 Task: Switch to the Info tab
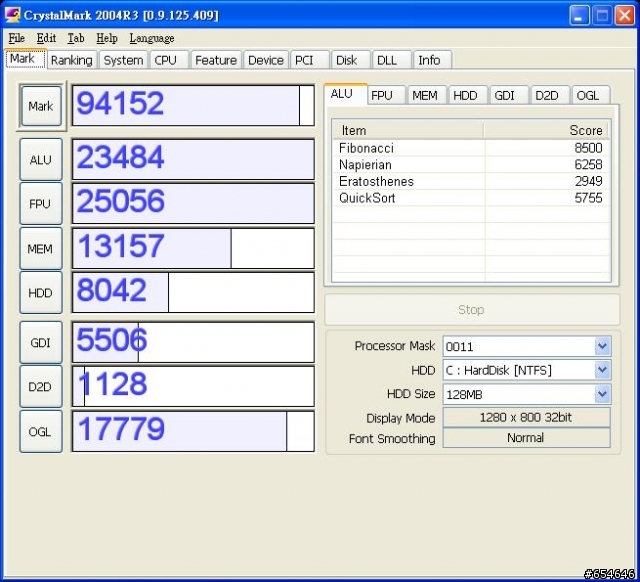432,60
